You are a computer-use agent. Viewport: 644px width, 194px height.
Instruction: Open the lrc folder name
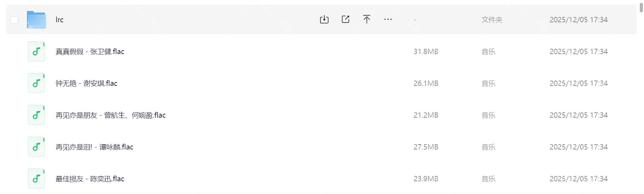[x=60, y=20]
